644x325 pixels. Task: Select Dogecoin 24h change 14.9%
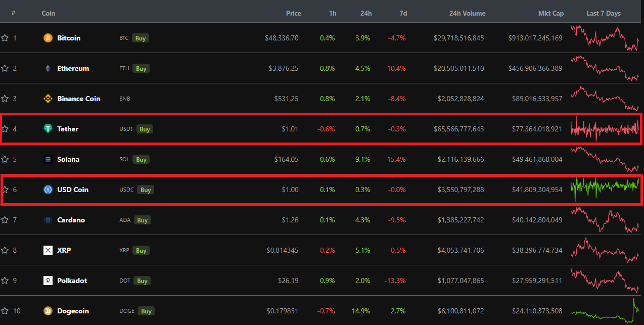pyautogui.click(x=361, y=311)
